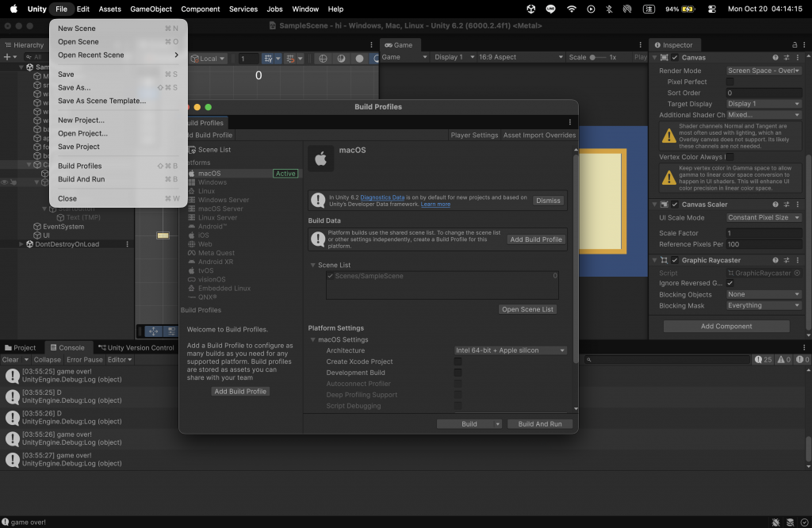Image resolution: width=812 pixels, height=528 pixels.
Task: Toggle grid snapping icon in Scene toolbar
Action: pyautogui.click(x=268, y=59)
